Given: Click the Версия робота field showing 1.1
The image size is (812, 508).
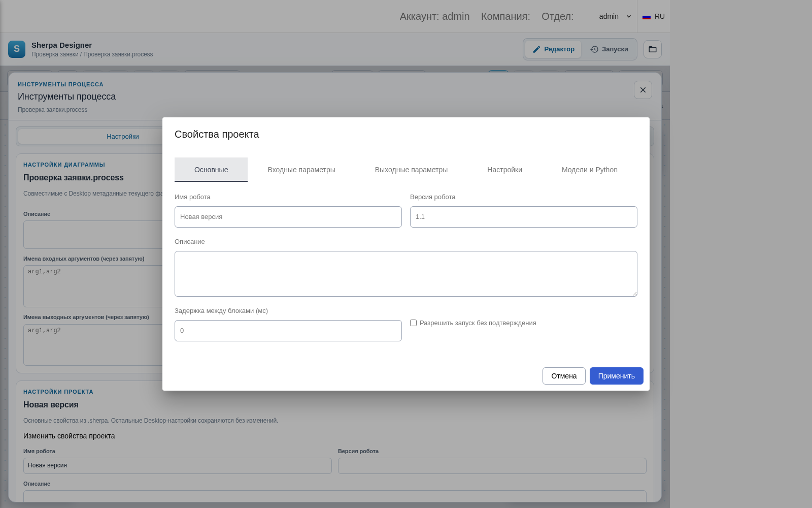Looking at the screenshot, I should tap(524, 217).
